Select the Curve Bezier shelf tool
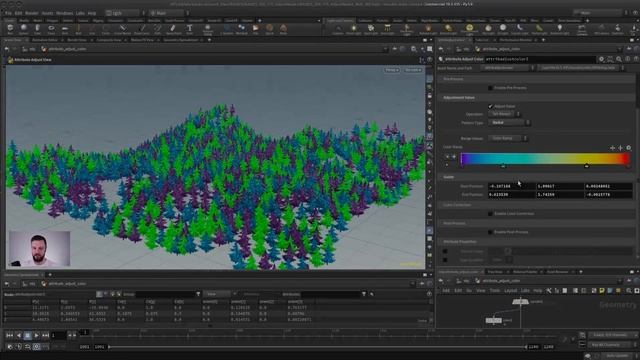640x360 pixels. [x=122, y=29]
